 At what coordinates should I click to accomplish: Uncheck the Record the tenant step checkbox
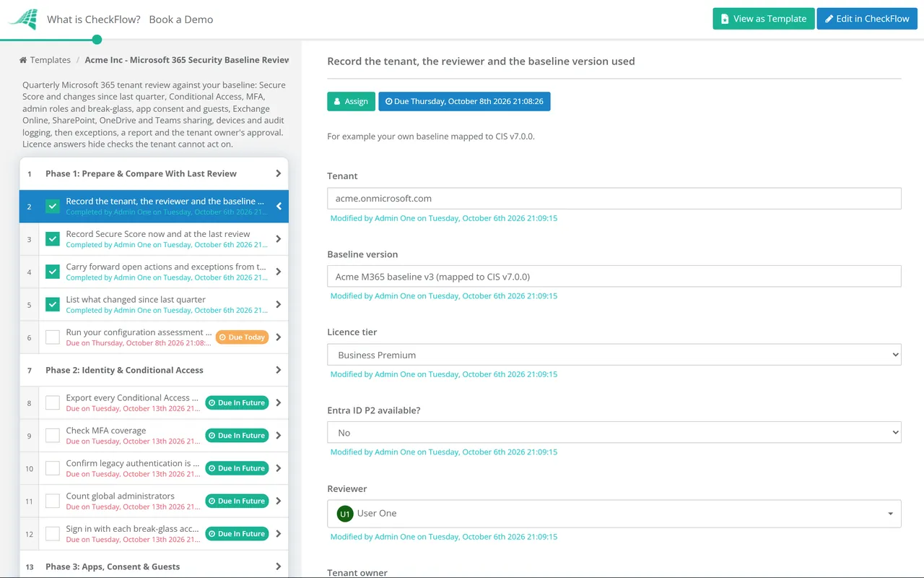53,207
